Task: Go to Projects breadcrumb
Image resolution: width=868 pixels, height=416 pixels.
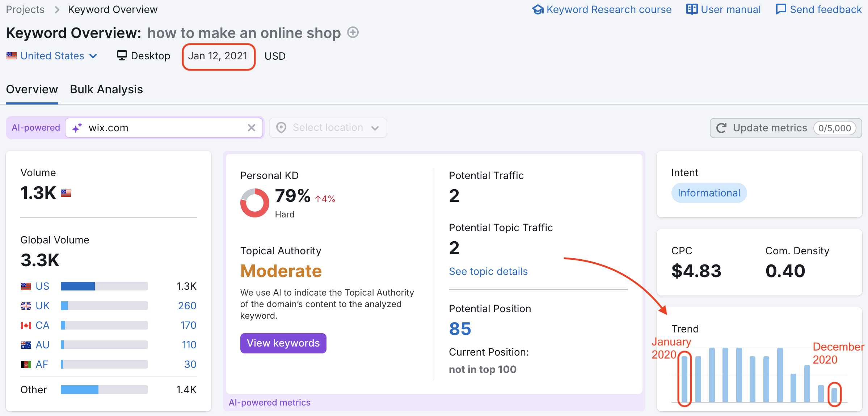Action: 25,9
